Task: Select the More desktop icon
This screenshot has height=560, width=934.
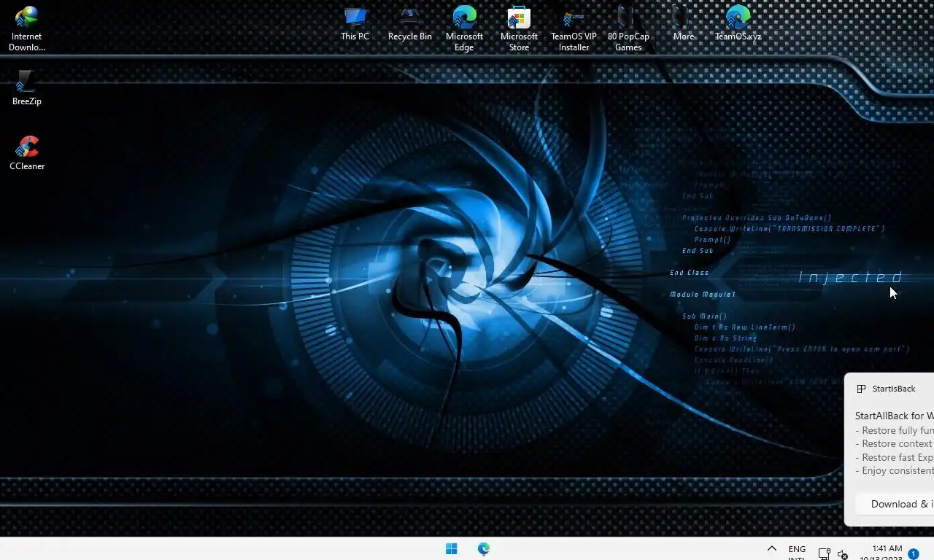Action: (x=683, y=23)
